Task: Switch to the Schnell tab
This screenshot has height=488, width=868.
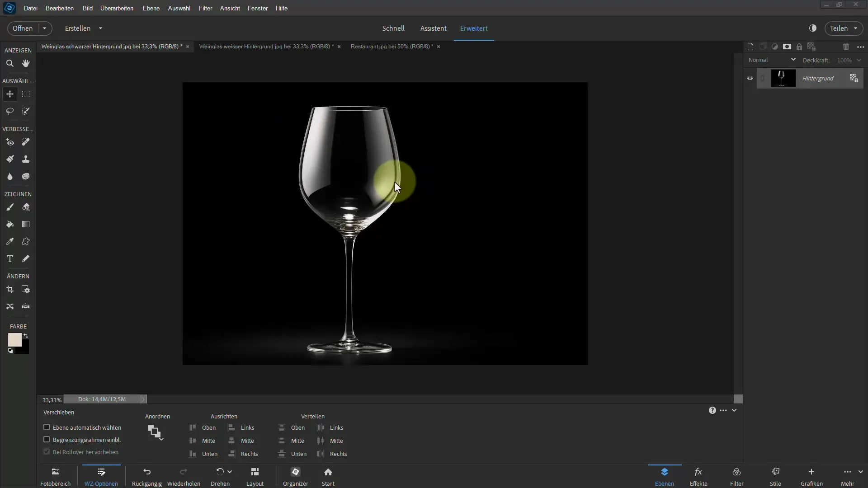Action: (393, 28)
